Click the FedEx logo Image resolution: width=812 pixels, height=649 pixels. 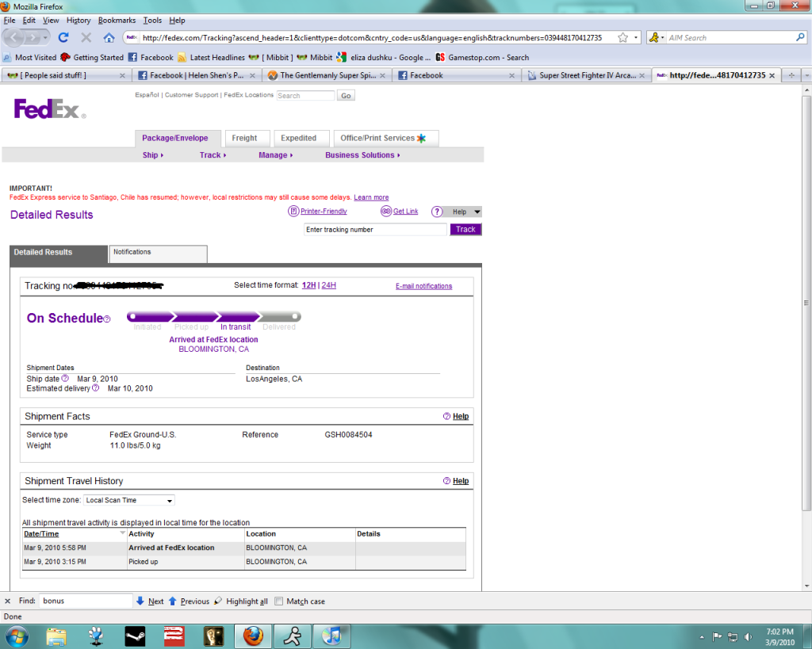tap(50, 109)
